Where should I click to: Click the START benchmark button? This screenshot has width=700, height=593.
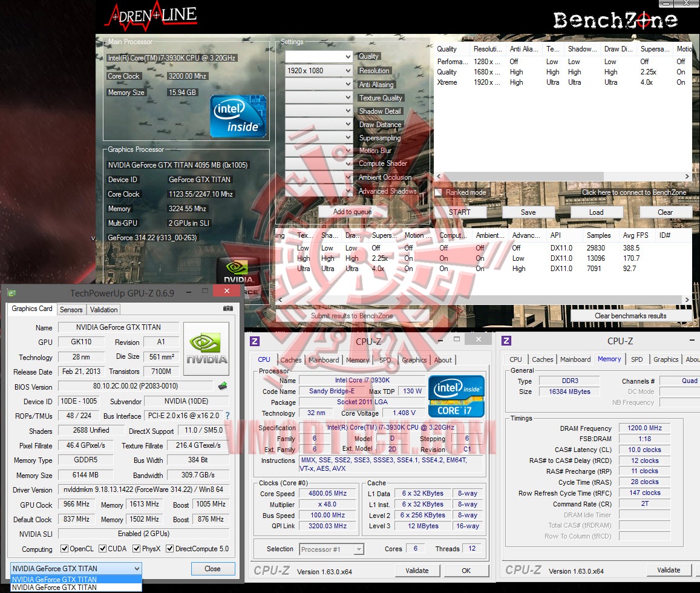pos(459,212)
